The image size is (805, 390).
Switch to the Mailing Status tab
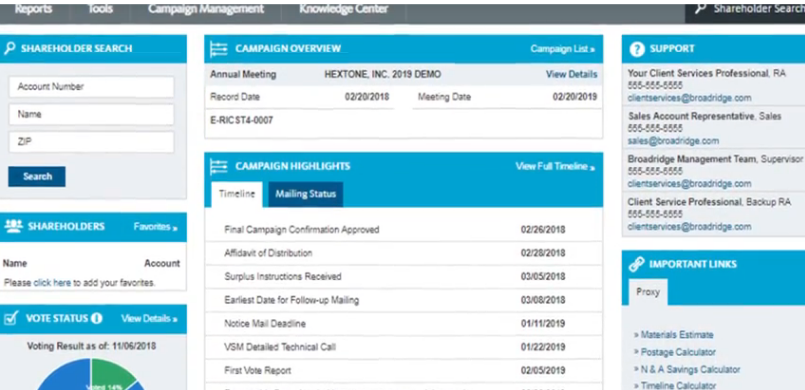305,194
